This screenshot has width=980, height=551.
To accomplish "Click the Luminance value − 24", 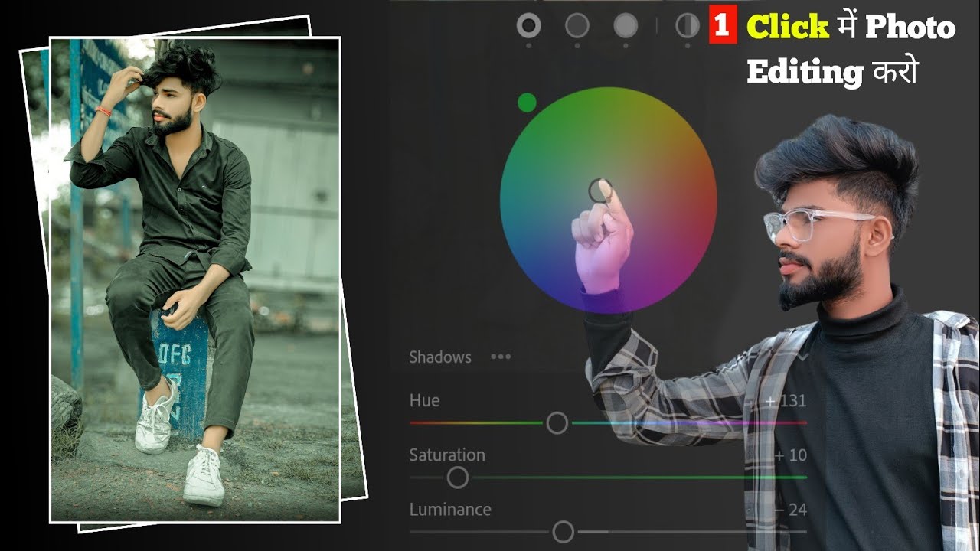I will click(x=790, y=510).
